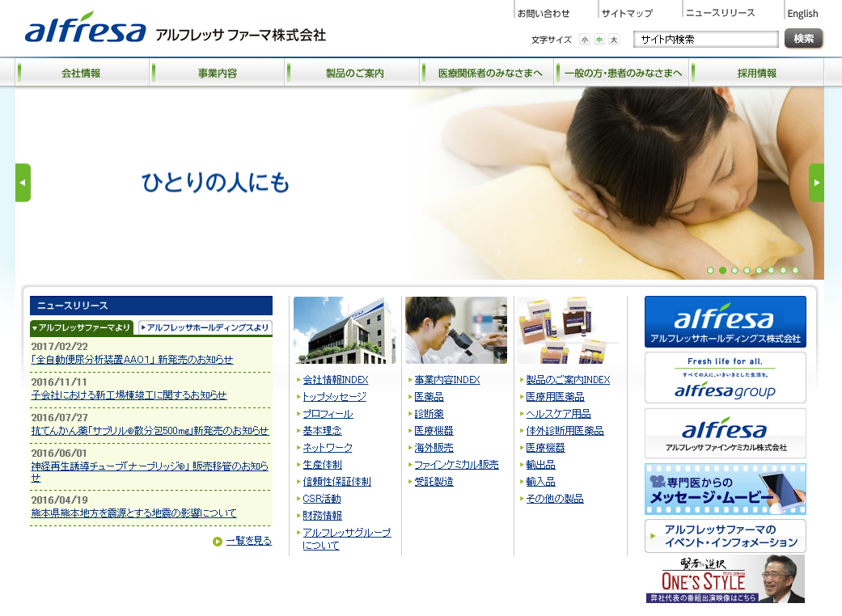Select the last carousel dot
This screenshot has width=842, height=616.
(x=795, y=271)
